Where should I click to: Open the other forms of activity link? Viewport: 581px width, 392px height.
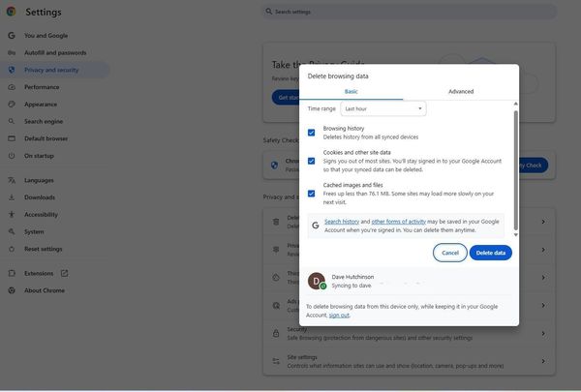click(398, 222)
